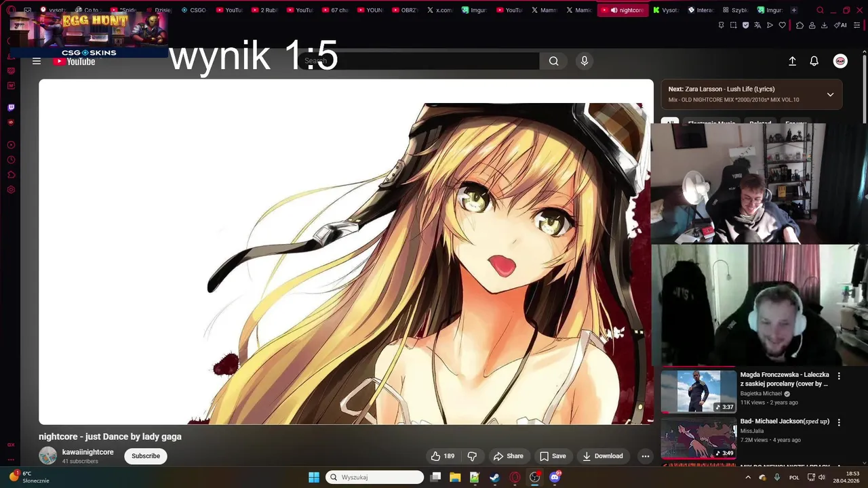Open options for Magda Fronczewska video

coord(839,375)
